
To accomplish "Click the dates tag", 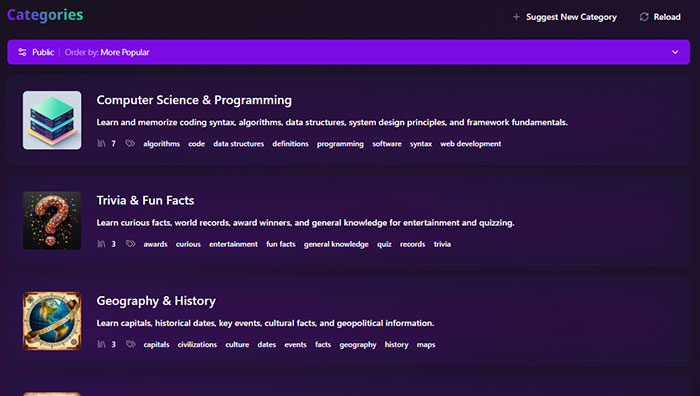I will (267, 345).
